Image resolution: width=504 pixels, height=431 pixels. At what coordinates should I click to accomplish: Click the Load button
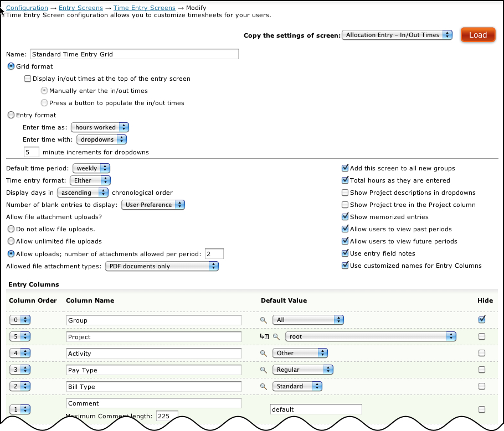[x=478, y=35]
